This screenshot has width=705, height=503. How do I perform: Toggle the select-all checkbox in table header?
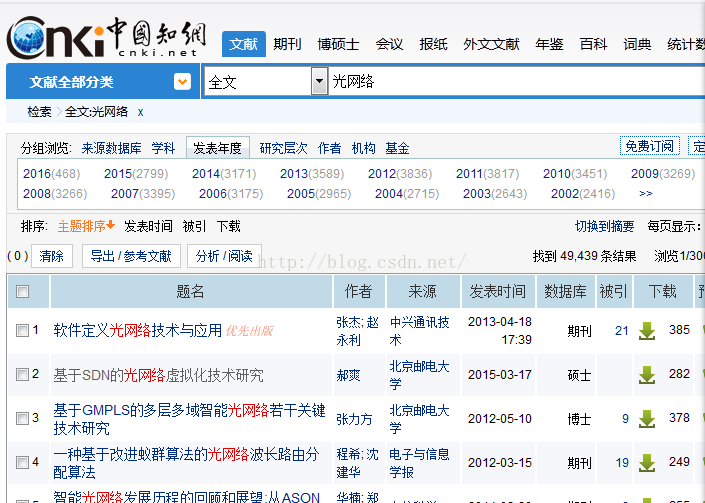(22, 291)
